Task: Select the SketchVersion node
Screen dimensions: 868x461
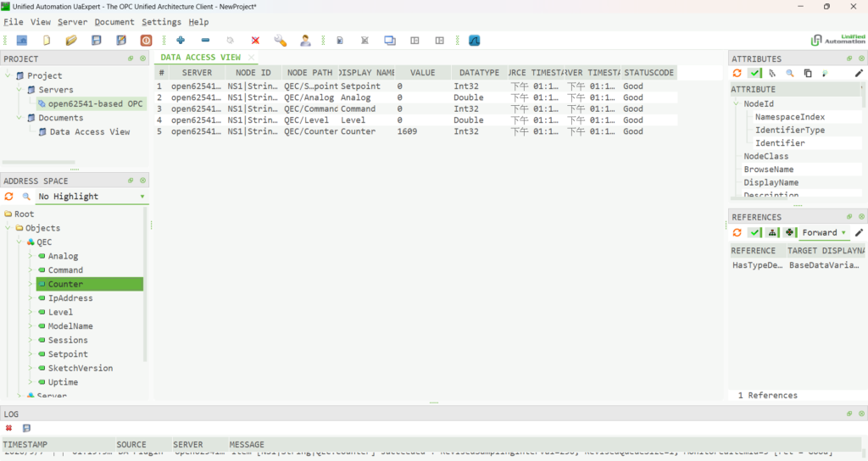Action: [81, 368]
